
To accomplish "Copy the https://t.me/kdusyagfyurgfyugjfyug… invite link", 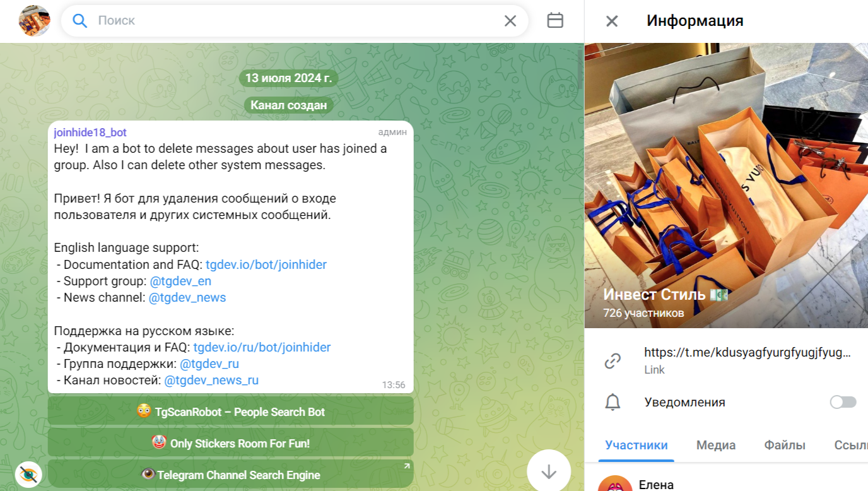I will [x=748, y=352].
